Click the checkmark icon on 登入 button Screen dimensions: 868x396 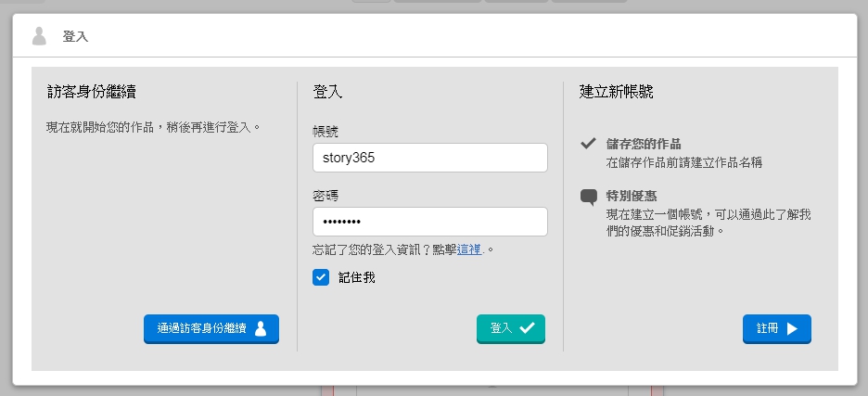tap(527, 328)
